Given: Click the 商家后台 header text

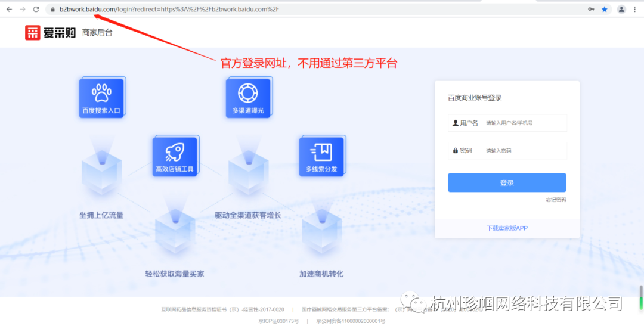Looking at the screenshot, I should [x=97, y=33].
